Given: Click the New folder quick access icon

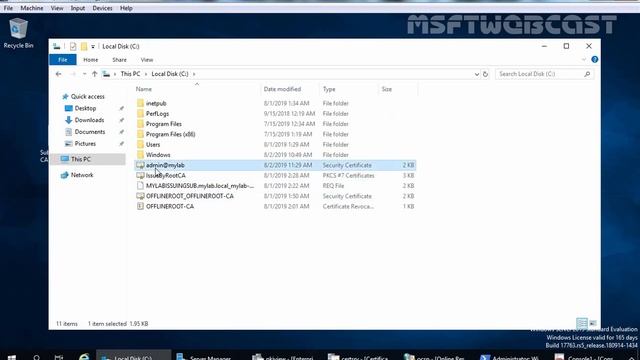Looking at the screenshot, I should 84,47.
